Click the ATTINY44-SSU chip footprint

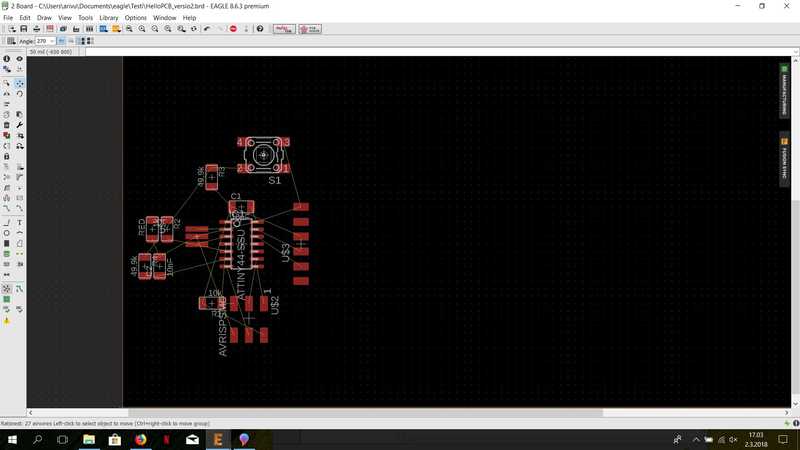click(241, 243)
